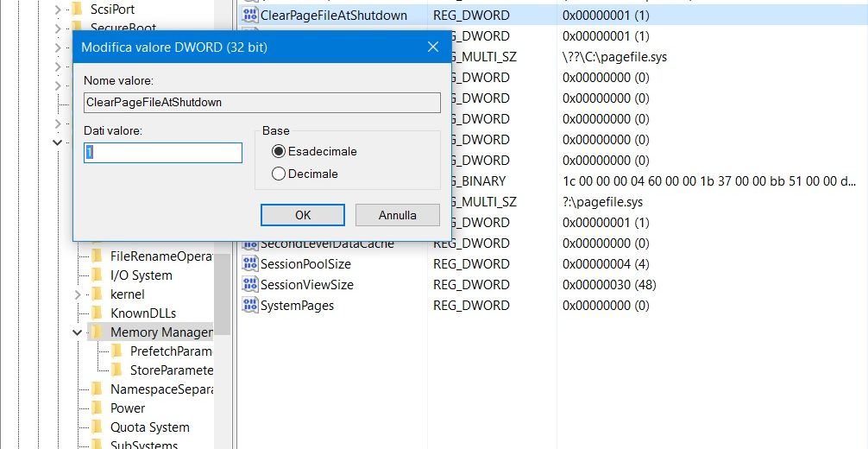Image resolution: width=868 pixels, height=449 pixels.
Task: Select the Memory Management tree item
Action: (161, 332)
